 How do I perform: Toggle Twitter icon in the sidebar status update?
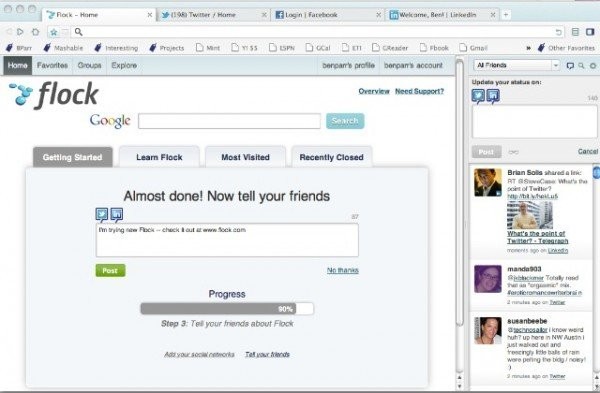[x=478, y=96]
